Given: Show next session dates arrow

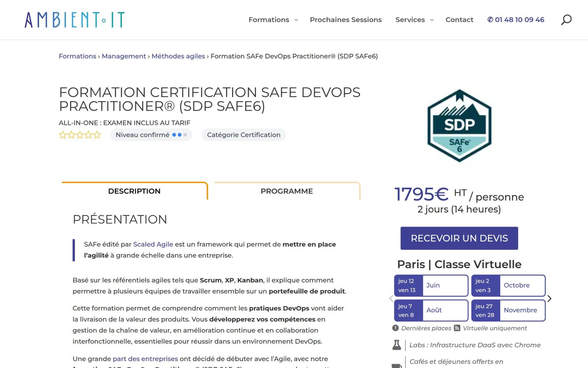Looking at the screenshot, I should 549,299.
